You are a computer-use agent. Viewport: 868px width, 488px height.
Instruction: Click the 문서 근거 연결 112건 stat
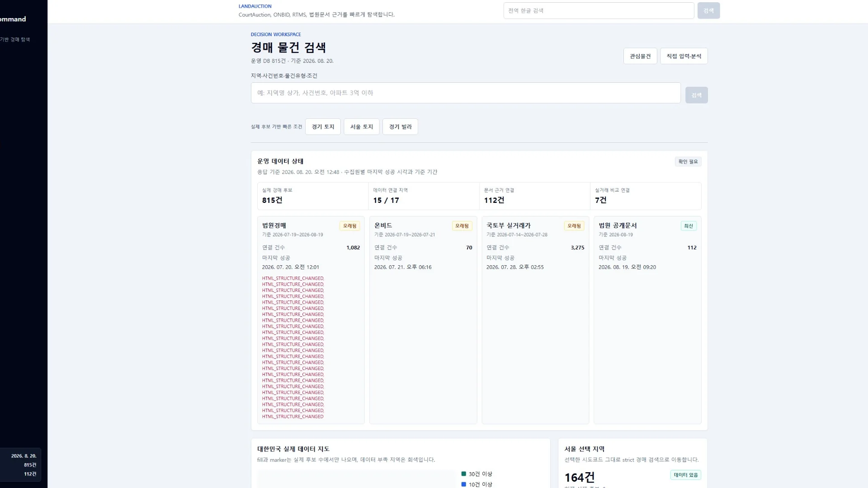pyautogui.click(x=534, y=196)
